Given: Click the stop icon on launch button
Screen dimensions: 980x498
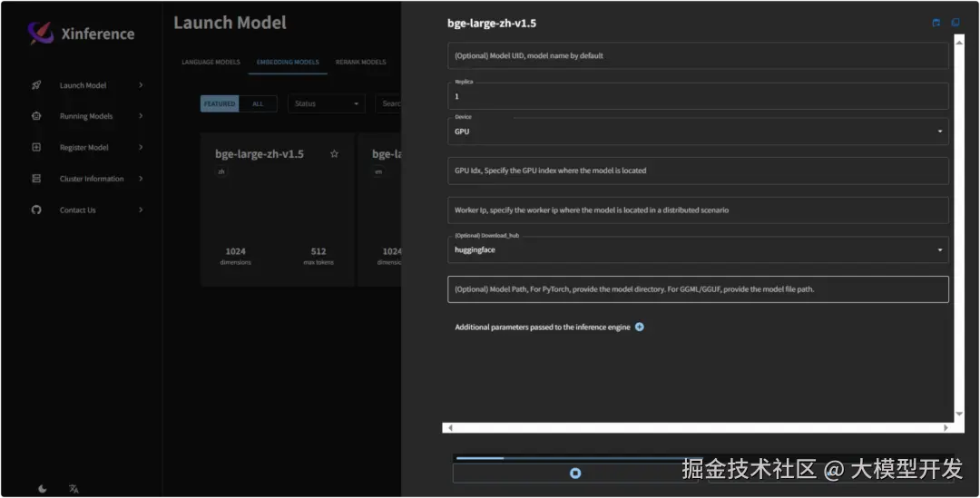Looking at the screenshot, I should pyautogui.click(x=575, y=473).
